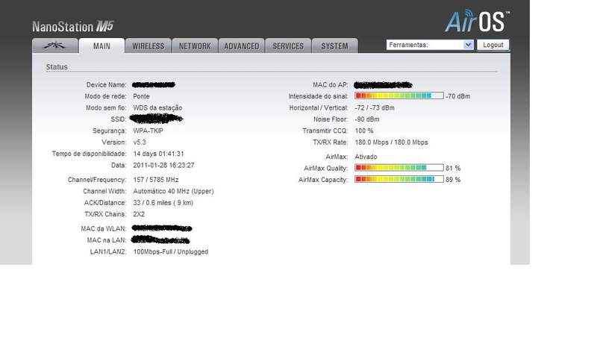The width and height of the screenshot is (597, 364).
Task: Click the '33 / 0.6 miles ( 9 km)' value
Action: (163, 203)
